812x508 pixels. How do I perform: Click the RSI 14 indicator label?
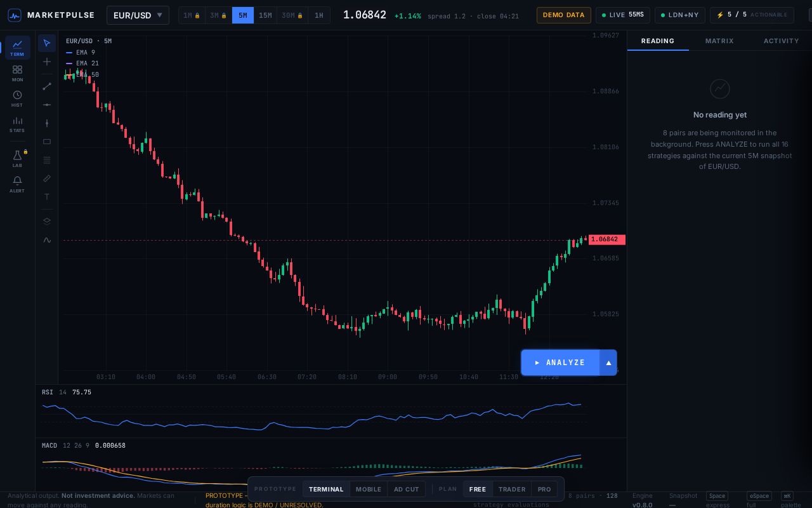coord(54,392)
